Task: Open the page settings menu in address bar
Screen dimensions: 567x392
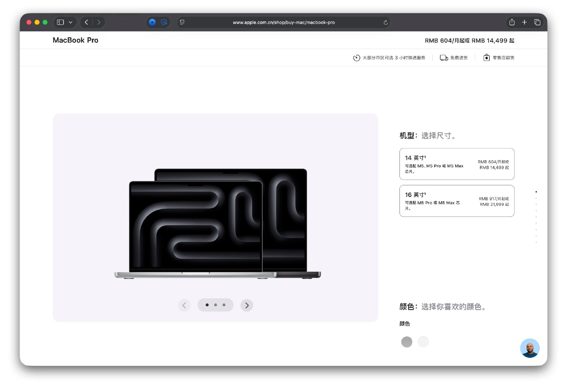Action: pos(182,22)
